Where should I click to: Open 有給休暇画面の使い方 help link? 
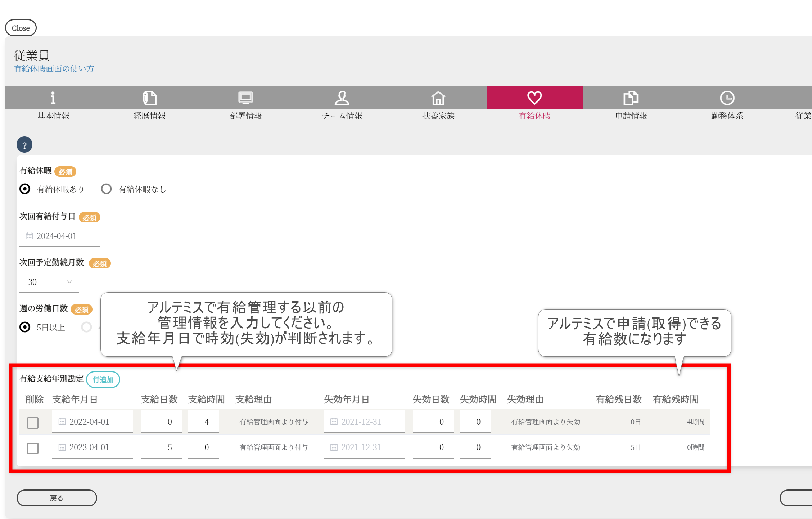pos(54,68)
